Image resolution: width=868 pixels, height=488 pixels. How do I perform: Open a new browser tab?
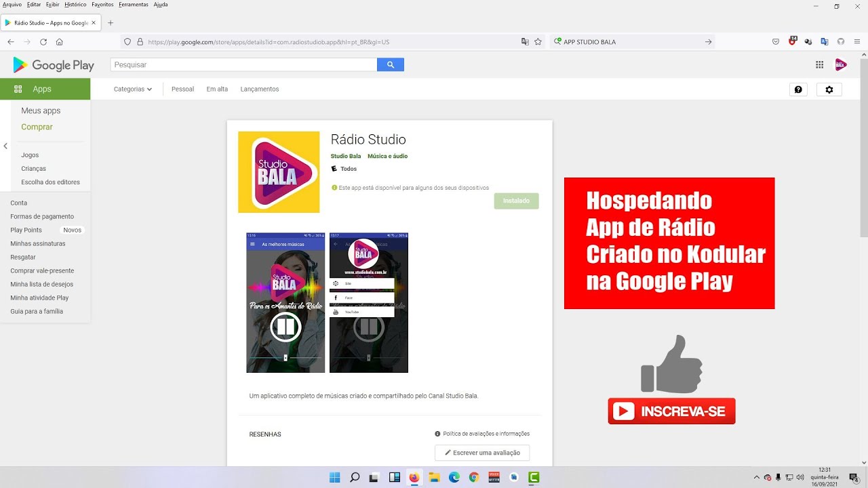click(x=111, y=23)
